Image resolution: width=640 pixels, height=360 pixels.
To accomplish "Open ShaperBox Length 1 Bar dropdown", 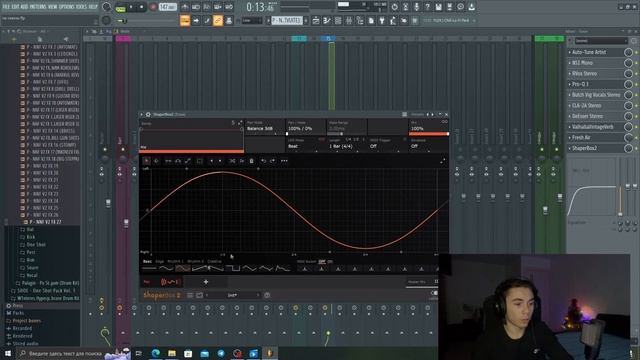I will [x=346, y=144].
